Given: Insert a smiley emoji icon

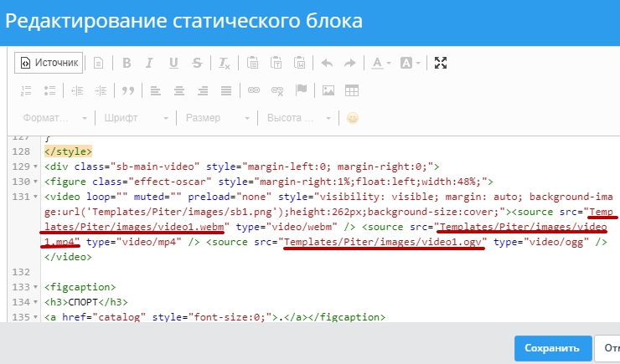Looking at the screenshot, I should [x=353, y=118].
